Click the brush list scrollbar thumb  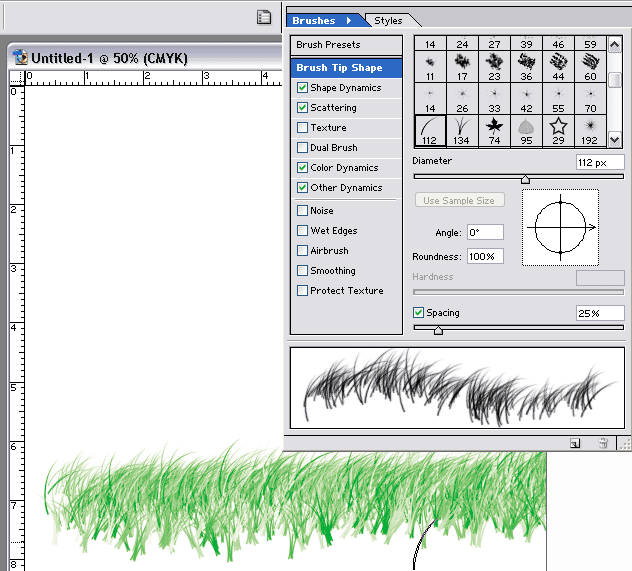pyautogui.click(x=615, y=80)
